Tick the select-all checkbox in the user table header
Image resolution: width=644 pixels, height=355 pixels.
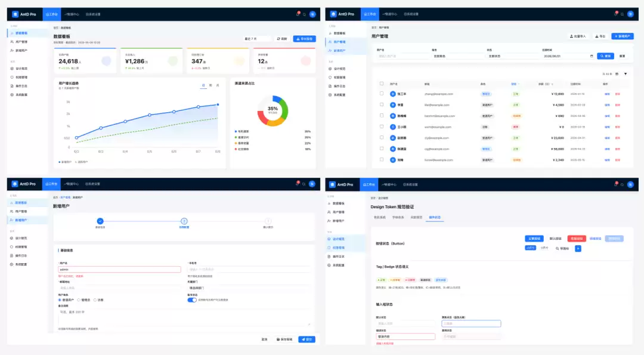(x=382, y=84)
